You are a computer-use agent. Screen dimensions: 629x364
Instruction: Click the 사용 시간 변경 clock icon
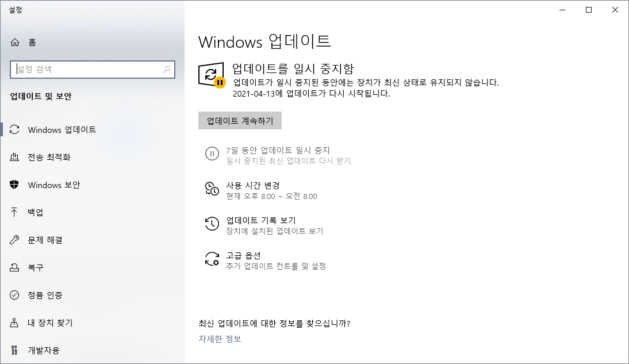coord(212,189)
